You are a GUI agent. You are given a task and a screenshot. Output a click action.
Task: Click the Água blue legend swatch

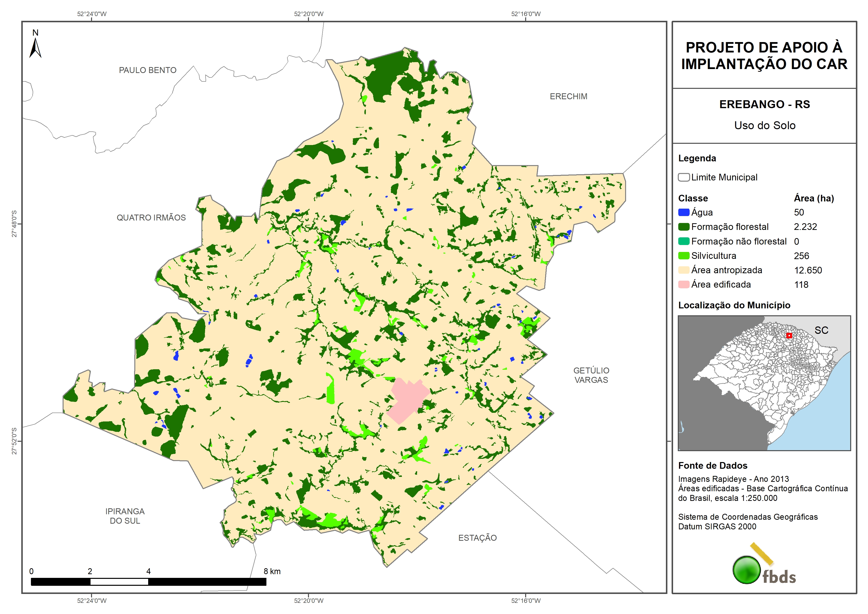(x=683, y=212)
